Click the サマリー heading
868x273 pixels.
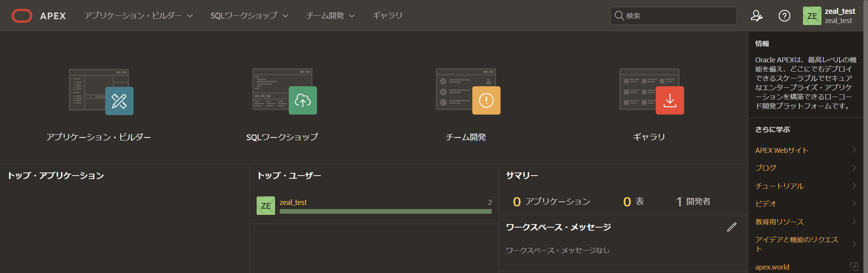tap(522, 176)
